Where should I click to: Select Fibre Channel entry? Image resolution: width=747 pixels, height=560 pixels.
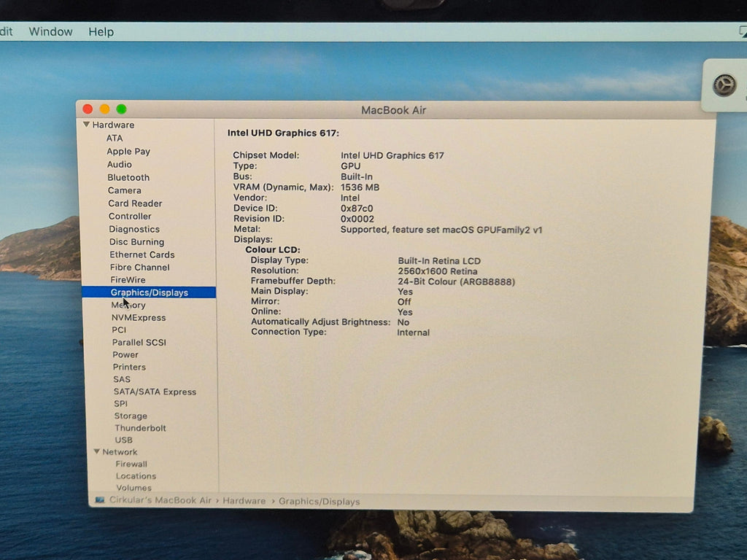(139, 267)
